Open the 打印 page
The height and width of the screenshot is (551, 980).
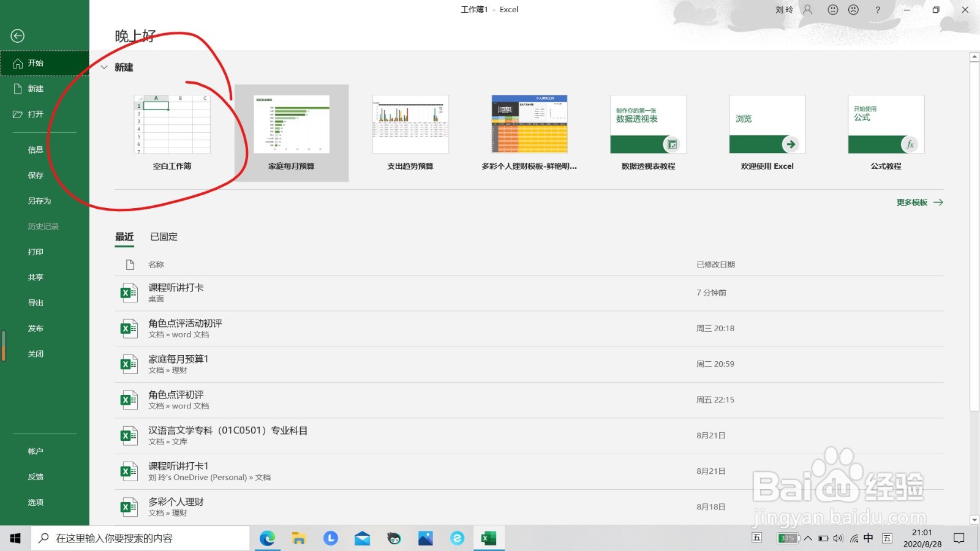point(45,252)
